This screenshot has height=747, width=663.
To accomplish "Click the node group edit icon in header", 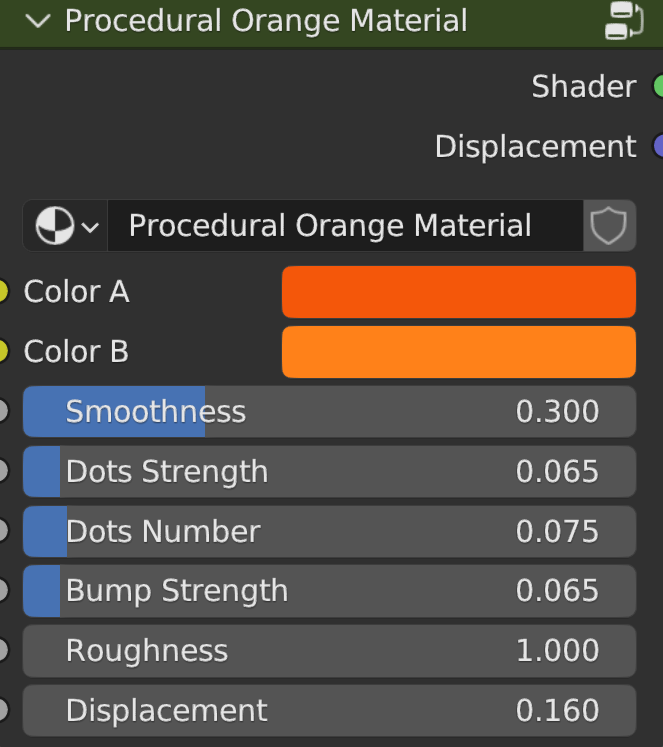I will click(624, 21).
